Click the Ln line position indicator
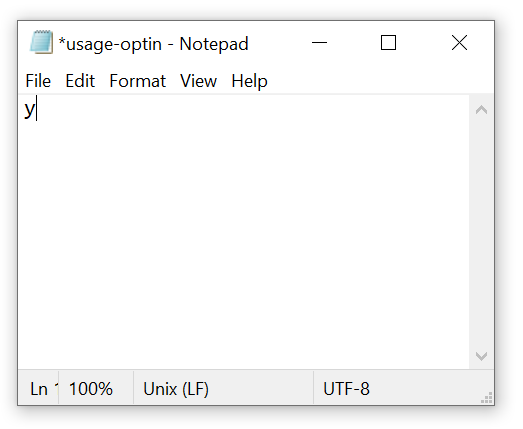 (39, 389)
